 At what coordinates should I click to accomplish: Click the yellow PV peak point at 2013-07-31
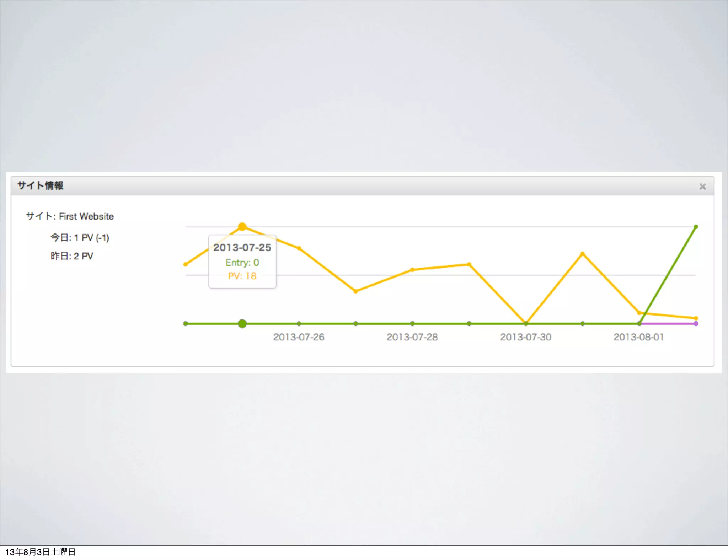tap(582, 254)
